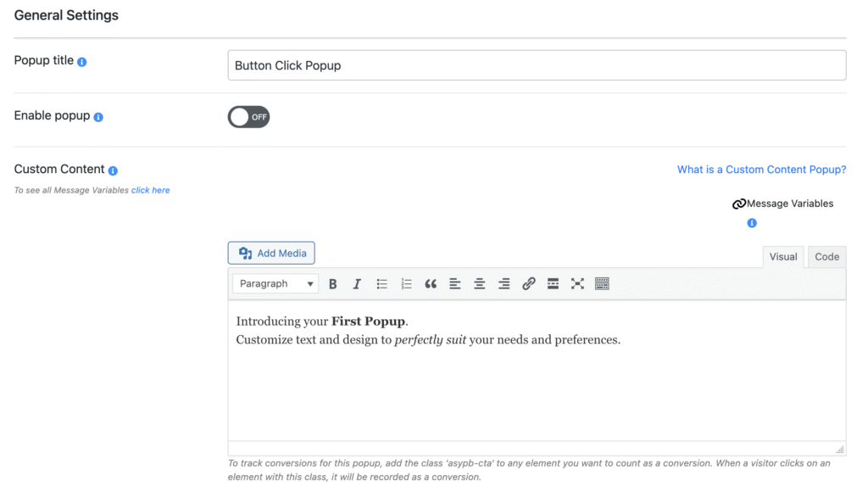Click into the Popup title field
Screen dimensions: 868x492
[x=537, y=65]
